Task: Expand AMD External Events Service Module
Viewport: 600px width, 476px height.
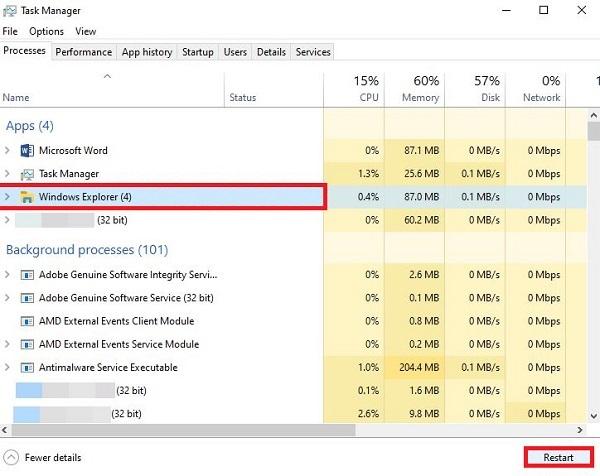Action: [x=7, y=344]
